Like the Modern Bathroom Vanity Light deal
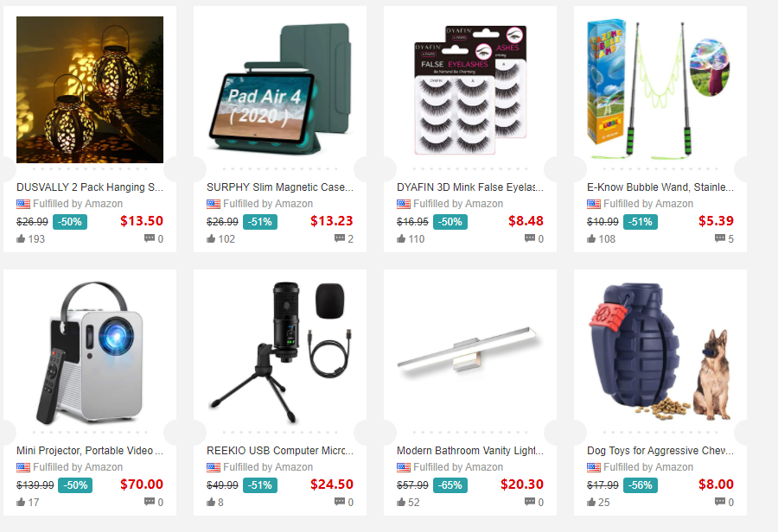 [401, 502]
